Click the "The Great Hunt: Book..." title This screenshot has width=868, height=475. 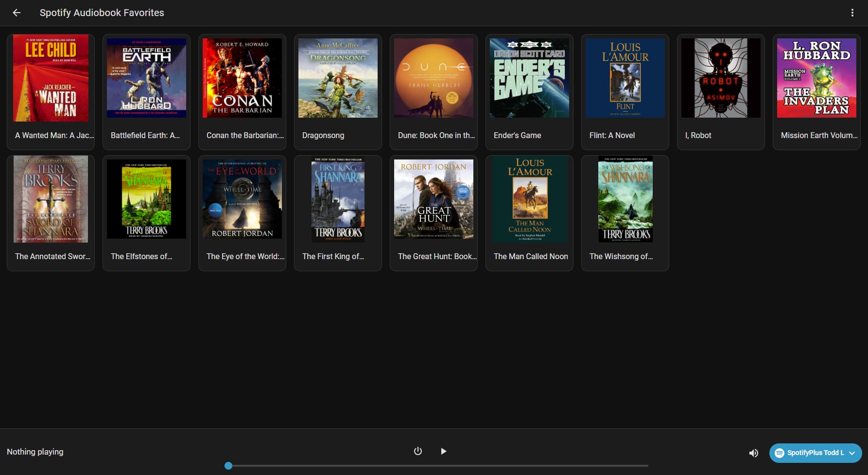tap(437, 256)
